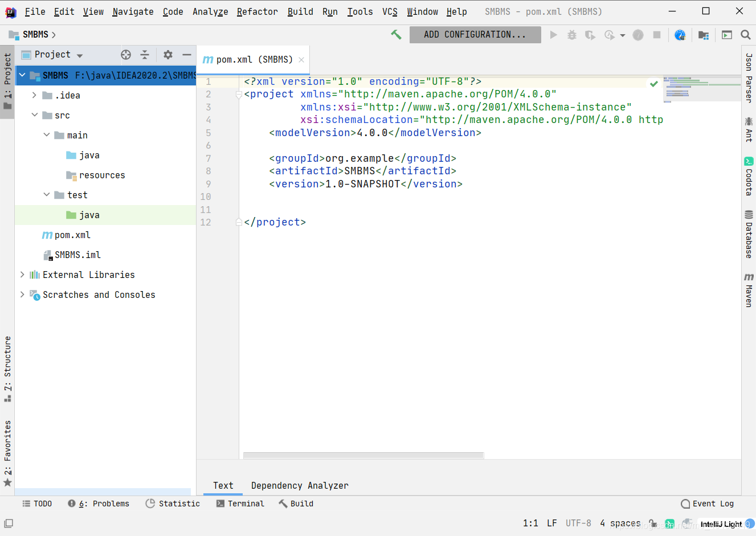Open the Terminal tool window

240,504
